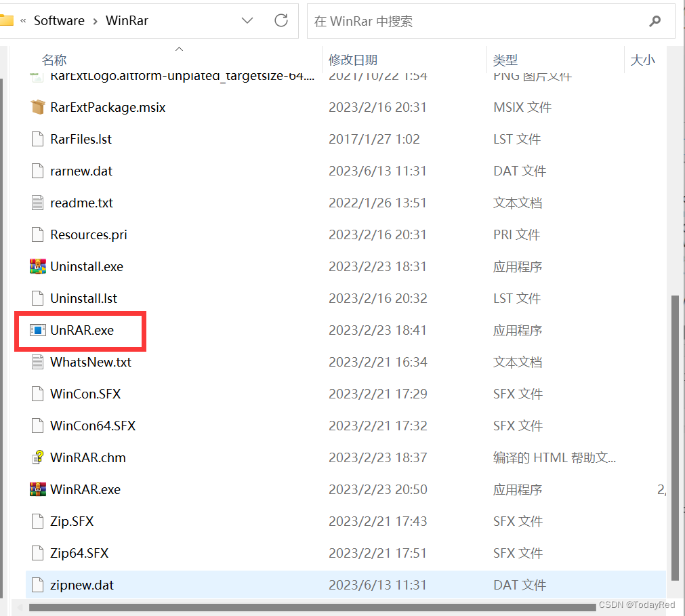Sort files by 类型 column header
The image size is (685, 616).
(505, 60)
